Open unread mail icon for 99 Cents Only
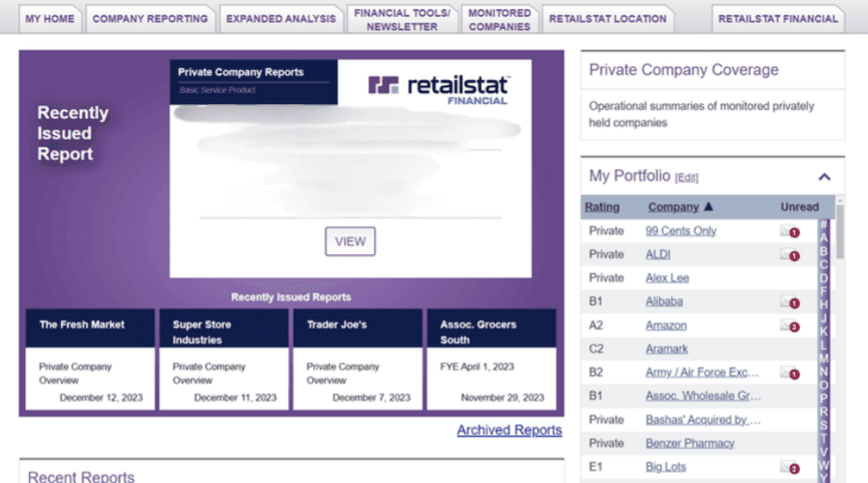The height and width of the screenshot is (483, 868). (789, 231)
